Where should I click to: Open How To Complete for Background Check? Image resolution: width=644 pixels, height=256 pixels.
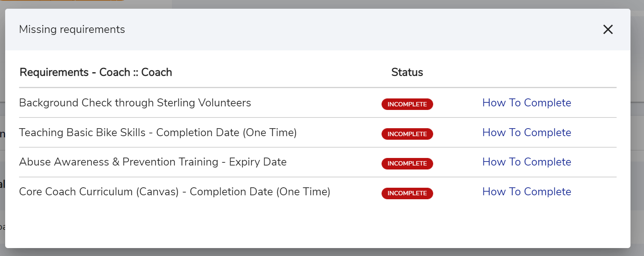click(526, 103)
